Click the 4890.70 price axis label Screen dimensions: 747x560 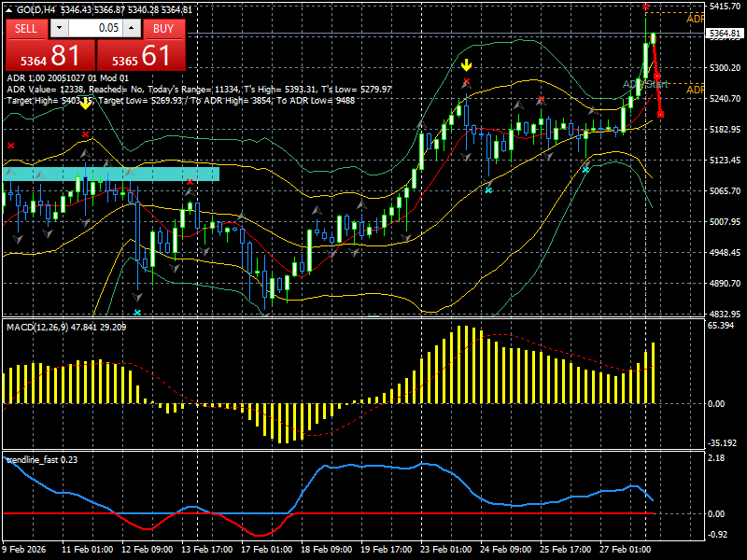click(x=725, y=283)
